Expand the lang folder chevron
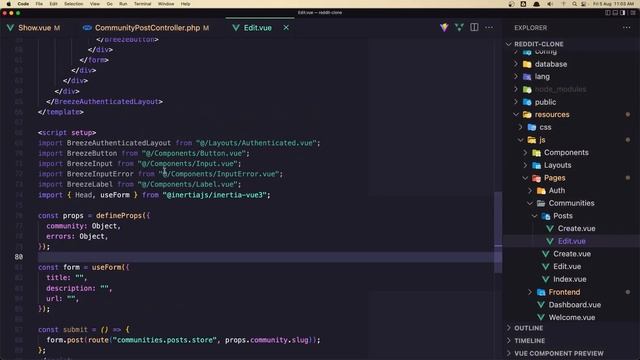Image resolution: width=640 pixels, height=360 pixels. click(516, 77)
